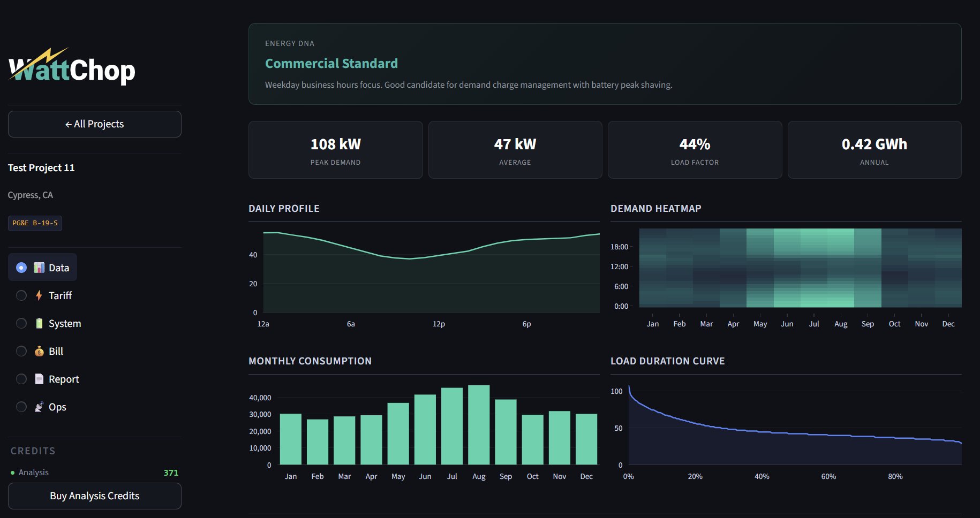Click the Buy Analysis Credits button
This screenshot has height=518, width=980.
coord(94,496)
